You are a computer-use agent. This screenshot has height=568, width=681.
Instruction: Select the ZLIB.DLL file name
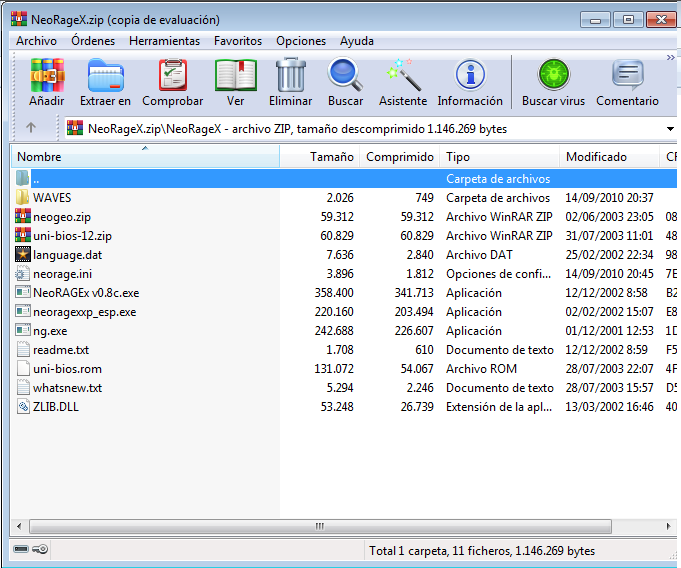[56, 407]
